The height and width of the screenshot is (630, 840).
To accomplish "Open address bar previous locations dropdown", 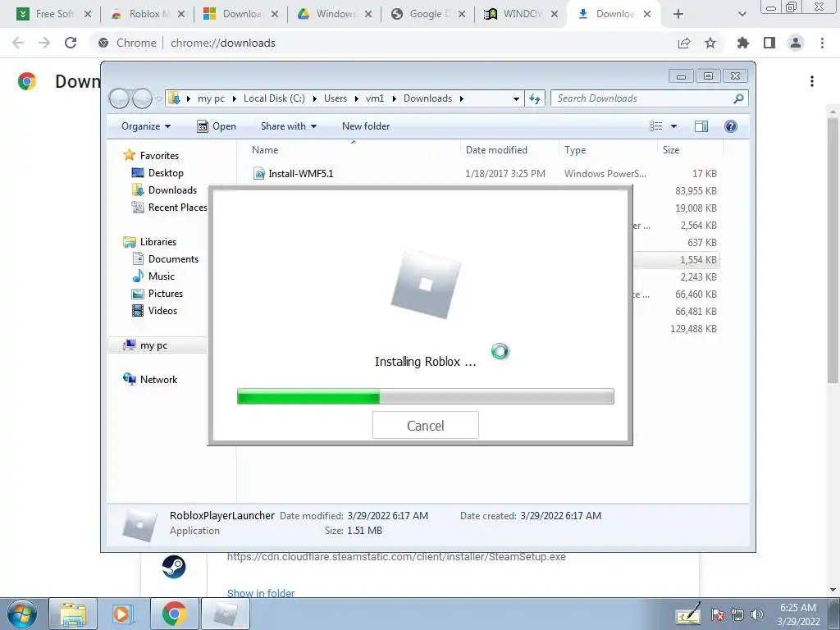I will 516,98.
